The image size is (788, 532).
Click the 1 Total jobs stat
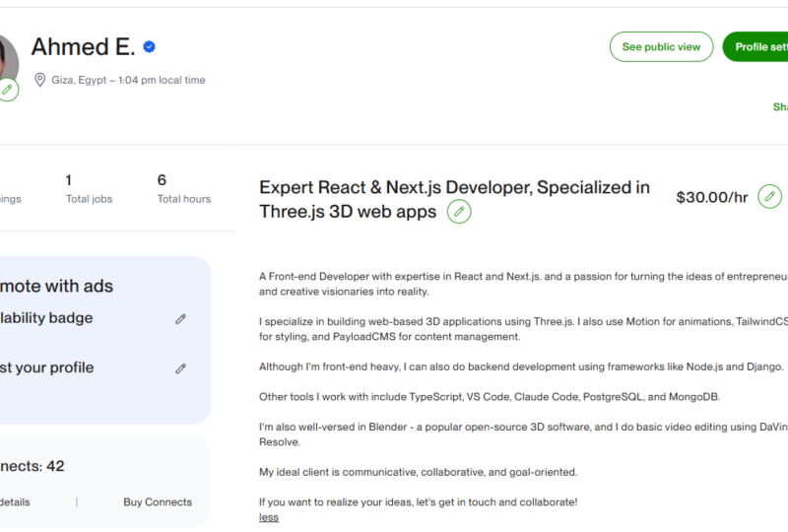tap(89, 188)
